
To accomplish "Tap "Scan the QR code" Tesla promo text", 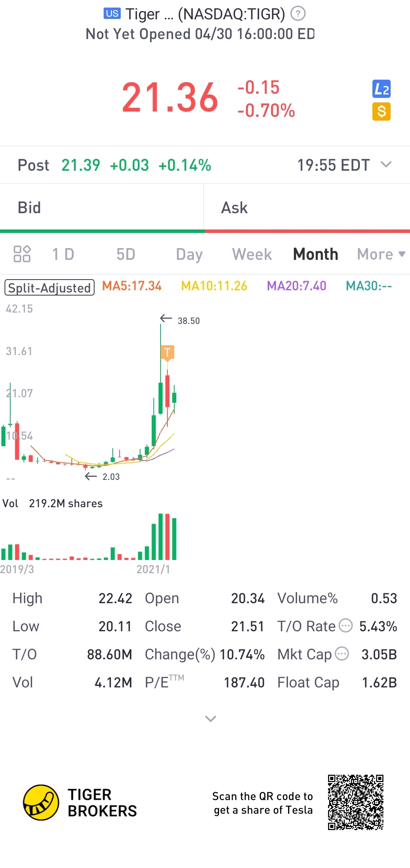I will point(262,803).
